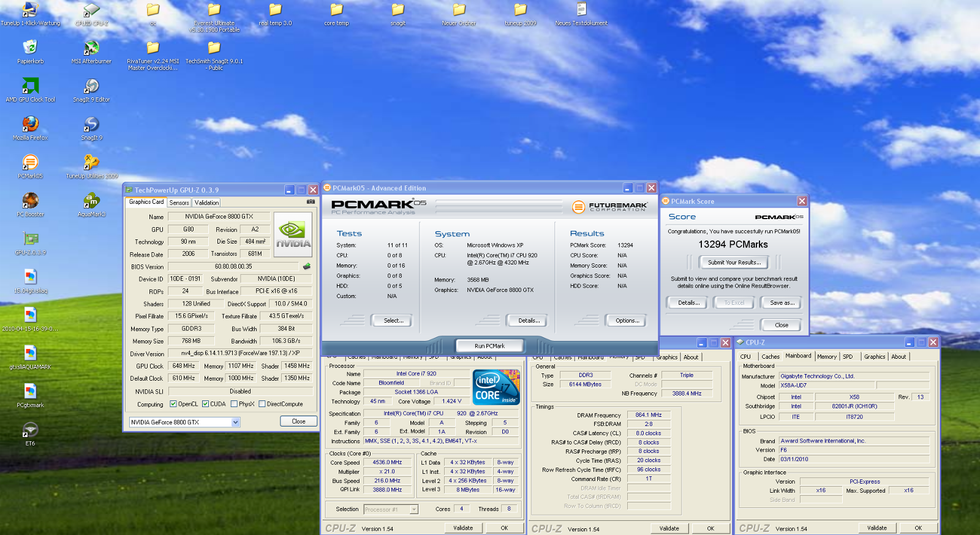Click the Driver Version field in GPU-Z
Image resolution: width=980 pixels, height=535 pixels.
tap(240, 353)
